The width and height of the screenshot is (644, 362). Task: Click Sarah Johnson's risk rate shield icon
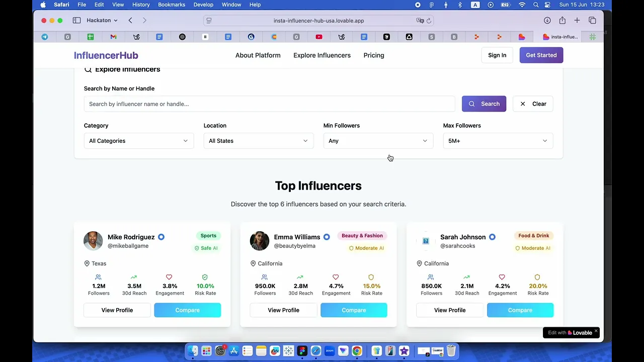537,277
